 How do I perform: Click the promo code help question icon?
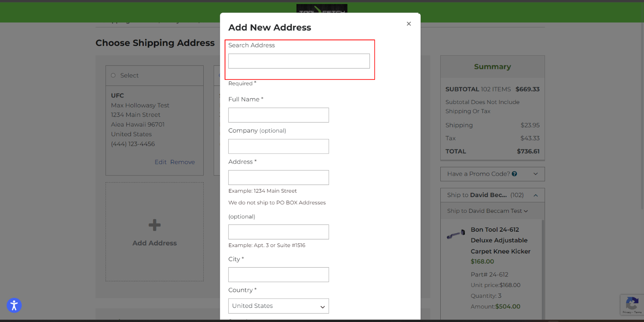514,174
